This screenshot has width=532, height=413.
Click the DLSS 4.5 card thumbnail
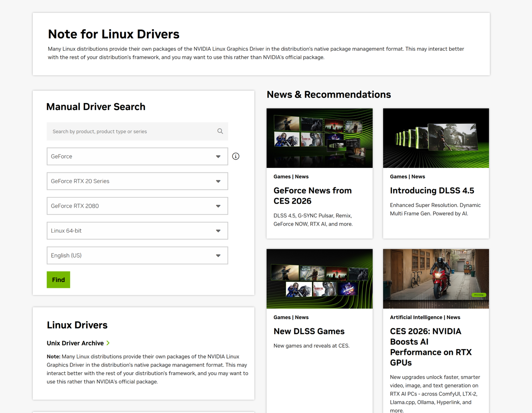[436, 138]
